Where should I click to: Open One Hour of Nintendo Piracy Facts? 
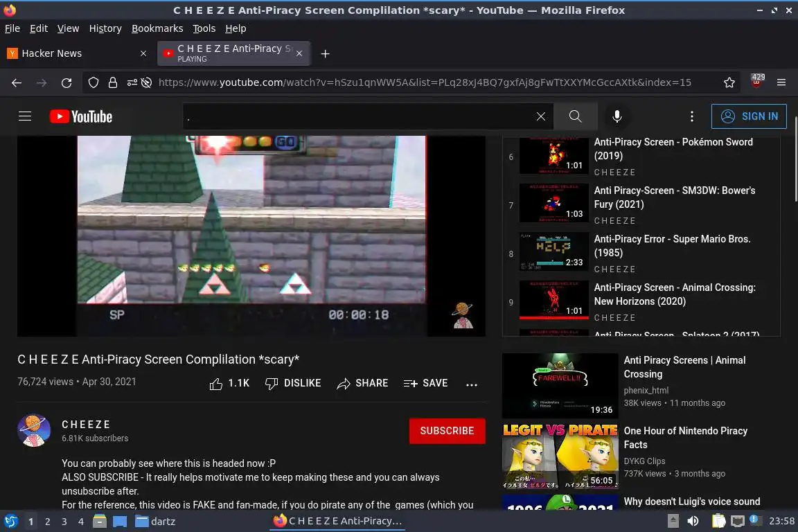[686, 437]
